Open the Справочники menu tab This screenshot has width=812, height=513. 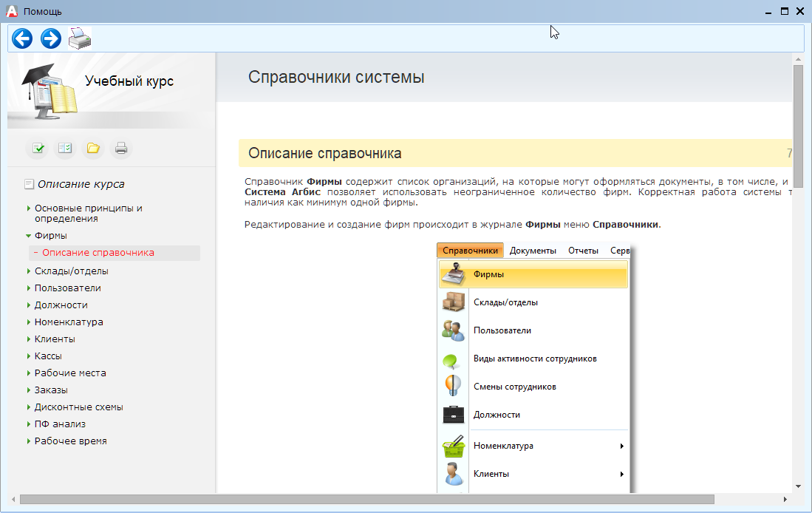coord(470,251)
